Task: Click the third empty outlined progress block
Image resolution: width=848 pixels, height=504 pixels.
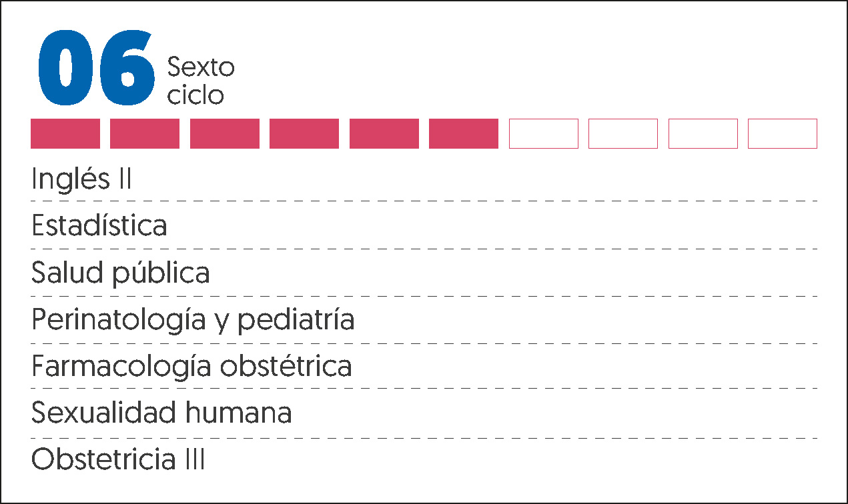Action: point(703,133)
